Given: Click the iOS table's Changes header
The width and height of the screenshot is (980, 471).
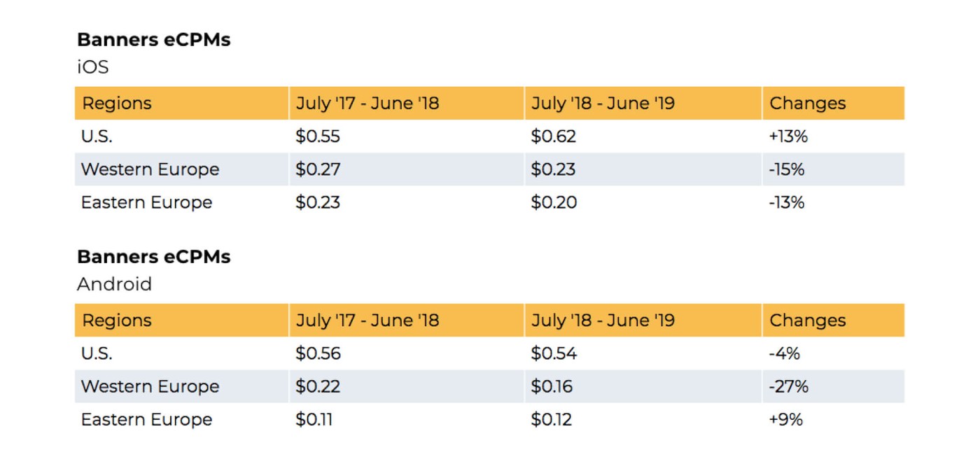Looking at the screenshot, I should pyautogui.click(x=807, y=104).
